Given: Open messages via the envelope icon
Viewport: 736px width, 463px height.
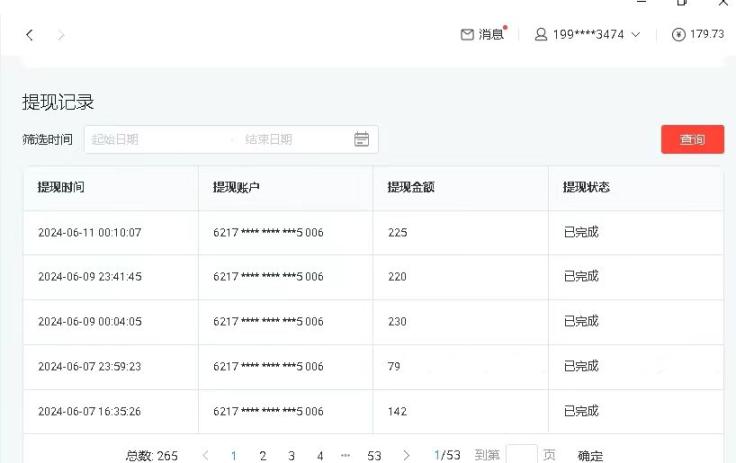Looking at the screenshot, I should click(x=467, y=34).
